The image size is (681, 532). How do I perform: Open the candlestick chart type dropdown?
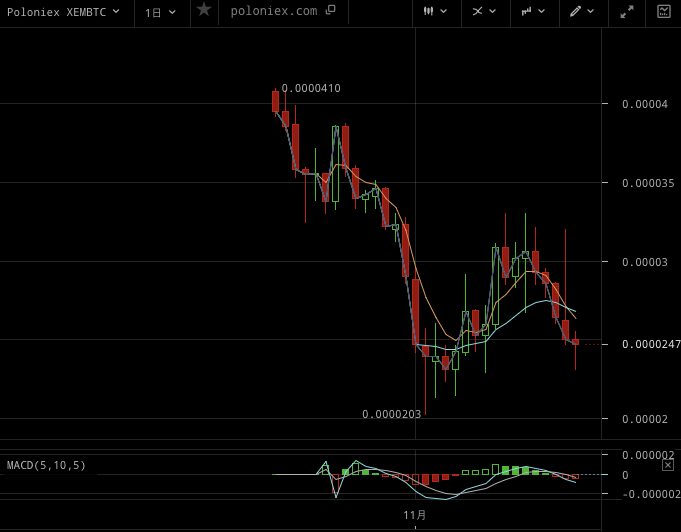click(436, 11)
